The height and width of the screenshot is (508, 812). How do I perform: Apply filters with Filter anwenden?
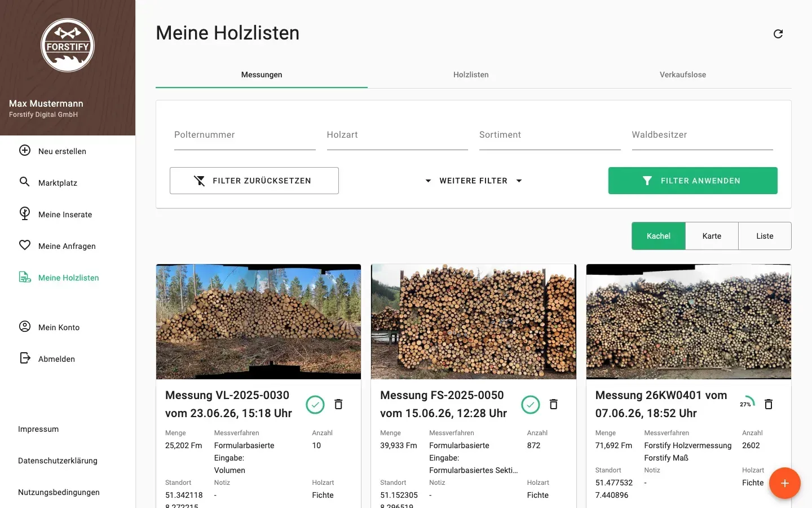point(693,181)
